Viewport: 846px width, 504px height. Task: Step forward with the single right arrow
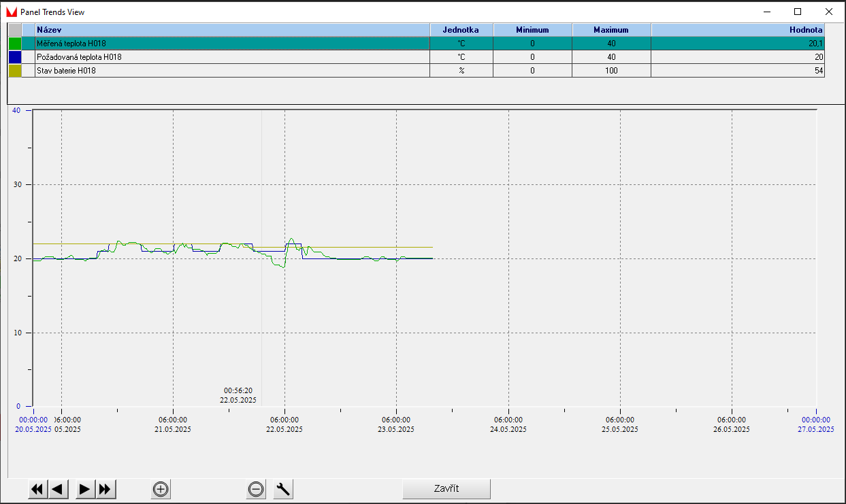coord(85,489)
